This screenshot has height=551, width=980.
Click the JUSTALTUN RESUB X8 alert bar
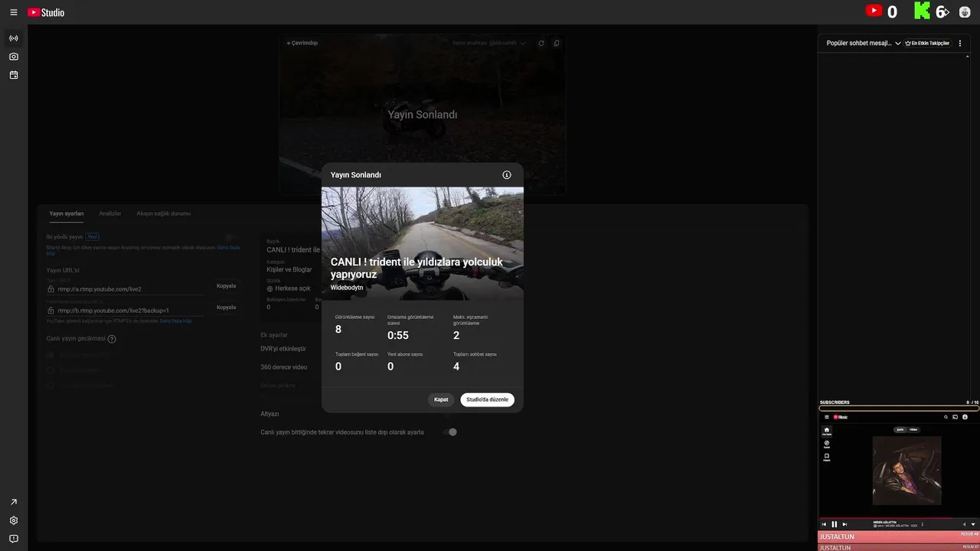pyautogui.click(x=899, y=536)
